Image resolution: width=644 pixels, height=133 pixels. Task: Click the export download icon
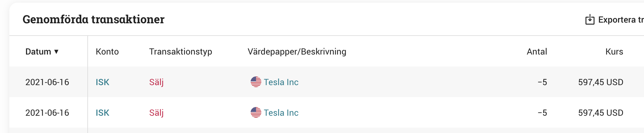590,20
